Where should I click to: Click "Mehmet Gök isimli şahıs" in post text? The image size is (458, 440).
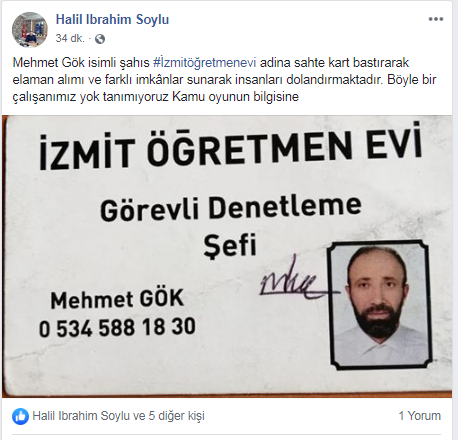point(81,62)
